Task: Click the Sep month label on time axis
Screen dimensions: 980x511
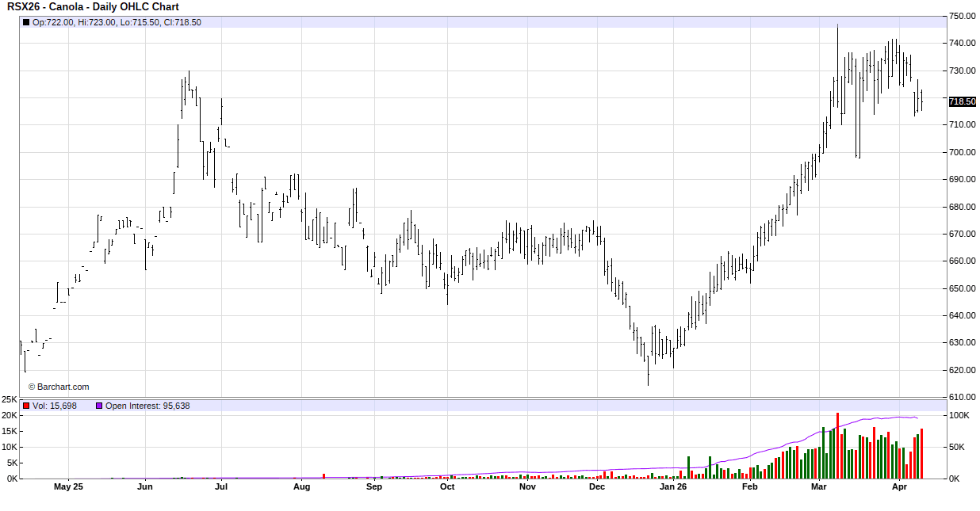Action: [x=374, y=486]
